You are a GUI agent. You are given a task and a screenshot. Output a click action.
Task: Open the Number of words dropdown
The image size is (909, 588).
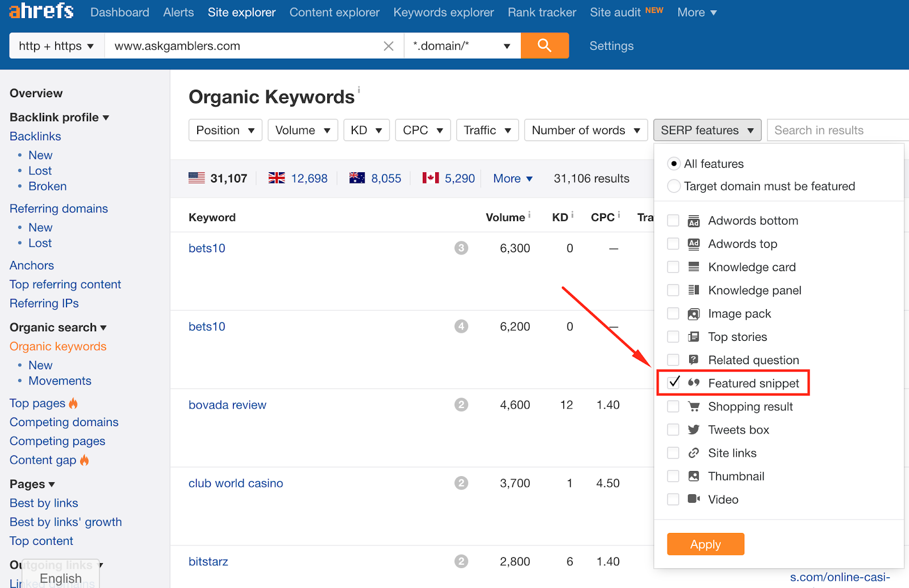(586, 130)
